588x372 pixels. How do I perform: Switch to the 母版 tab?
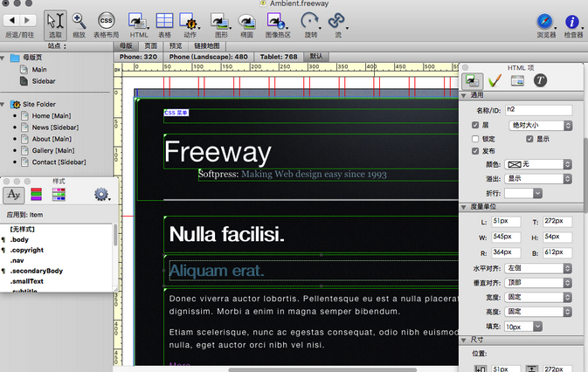pos(126,46)
